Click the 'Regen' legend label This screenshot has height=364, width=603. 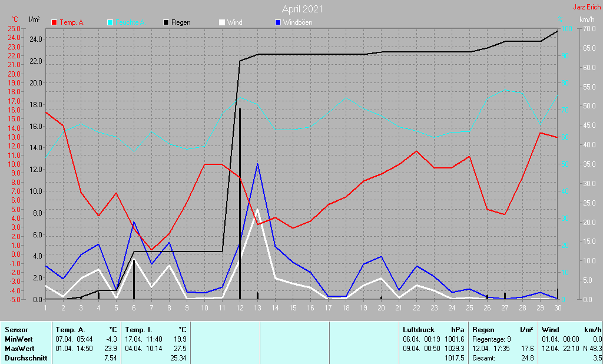(x=181, y=22)
